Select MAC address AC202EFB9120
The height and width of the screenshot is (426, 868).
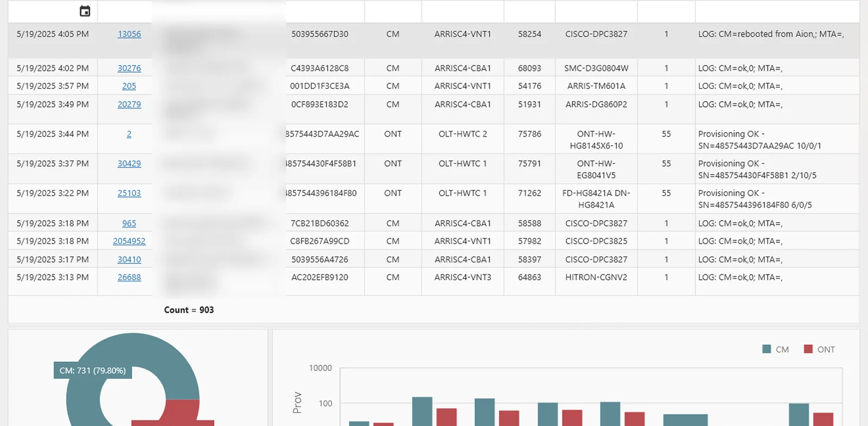[x=320, y=277]
